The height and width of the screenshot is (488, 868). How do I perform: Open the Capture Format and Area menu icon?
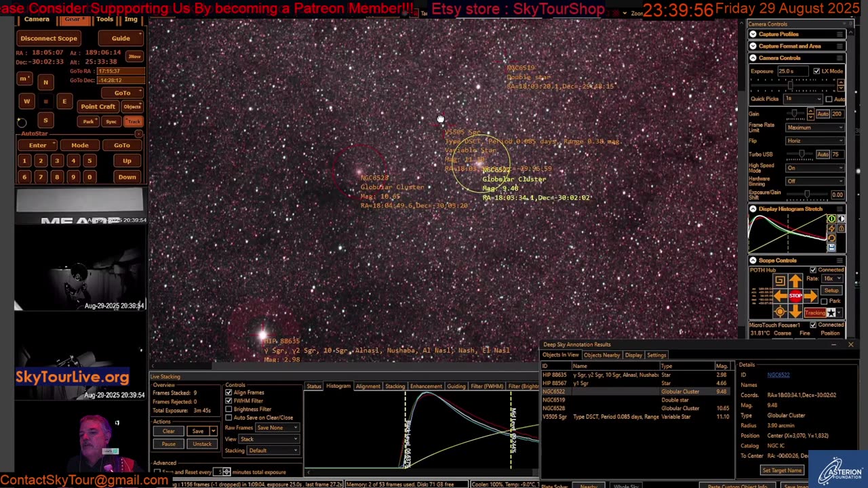[x=840, y=46]
